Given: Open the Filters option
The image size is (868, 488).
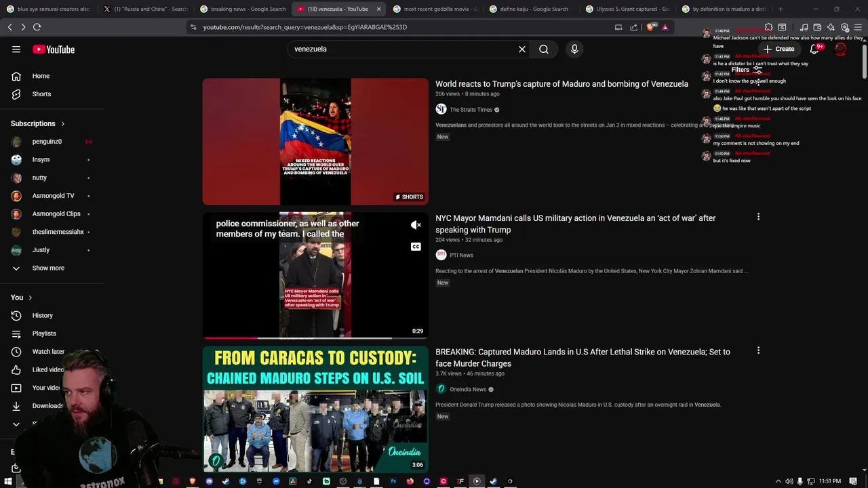Looking at the screenshot, I should (x=746, y=70).
